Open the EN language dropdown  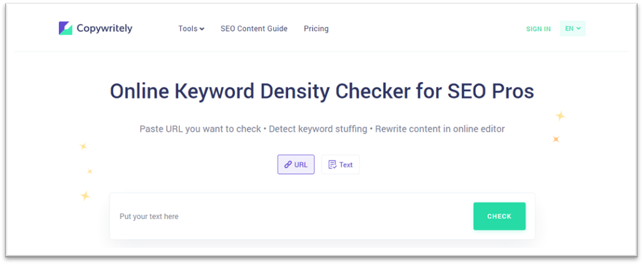[x=573, y=28]
